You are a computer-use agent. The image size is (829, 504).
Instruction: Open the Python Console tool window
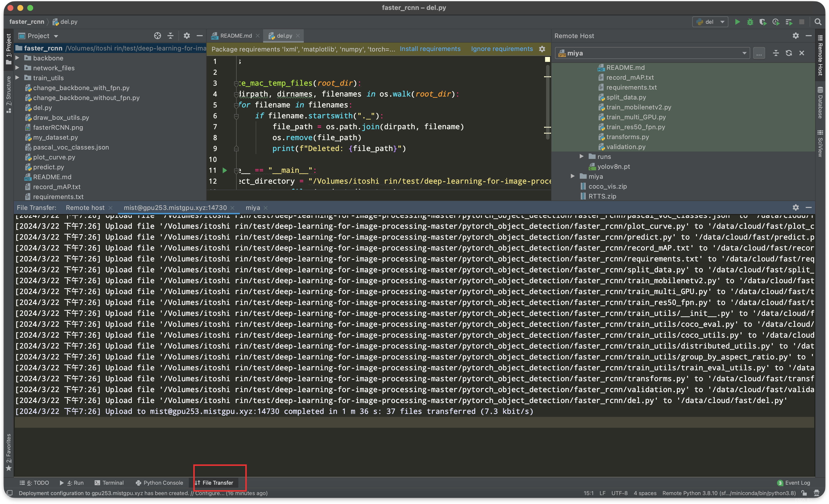pyautogui.click(x=160, y=483)
